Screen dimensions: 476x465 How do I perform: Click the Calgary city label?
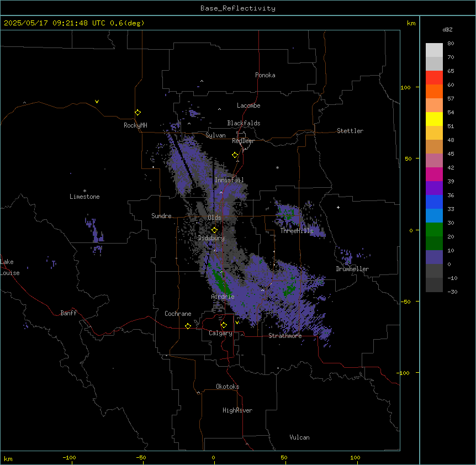coord(220,333)
